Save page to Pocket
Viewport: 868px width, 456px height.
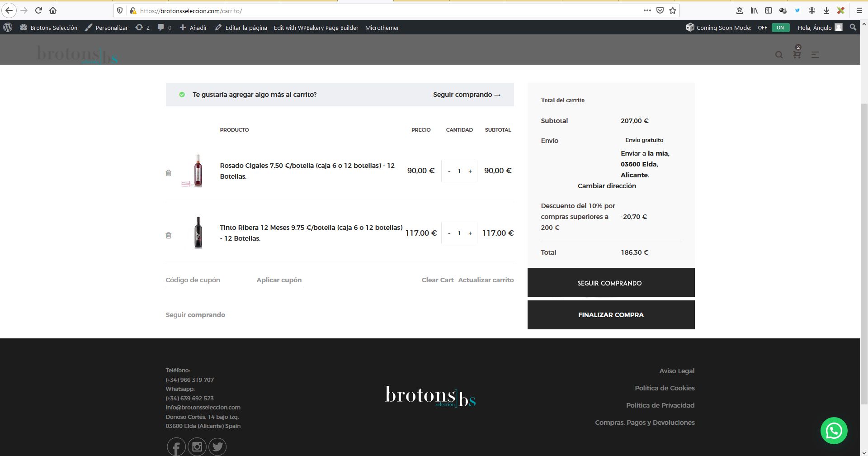[x=660, y=10]
